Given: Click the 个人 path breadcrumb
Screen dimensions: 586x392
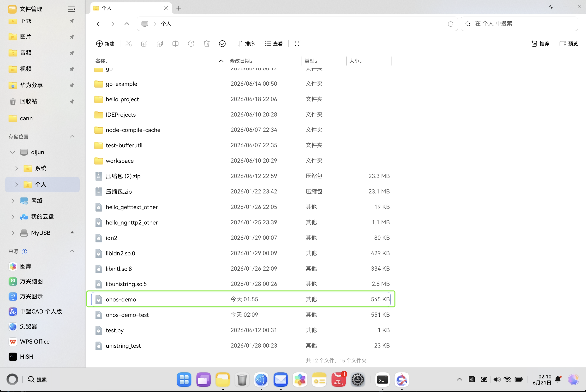Looking at the screenshot, I should [166, 24].
